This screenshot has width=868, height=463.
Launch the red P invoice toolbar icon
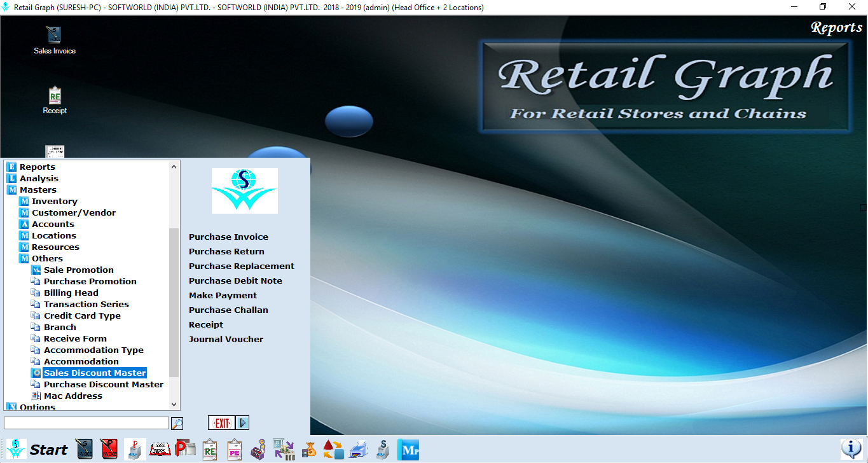pyautogui.click(x=109, y=449)
